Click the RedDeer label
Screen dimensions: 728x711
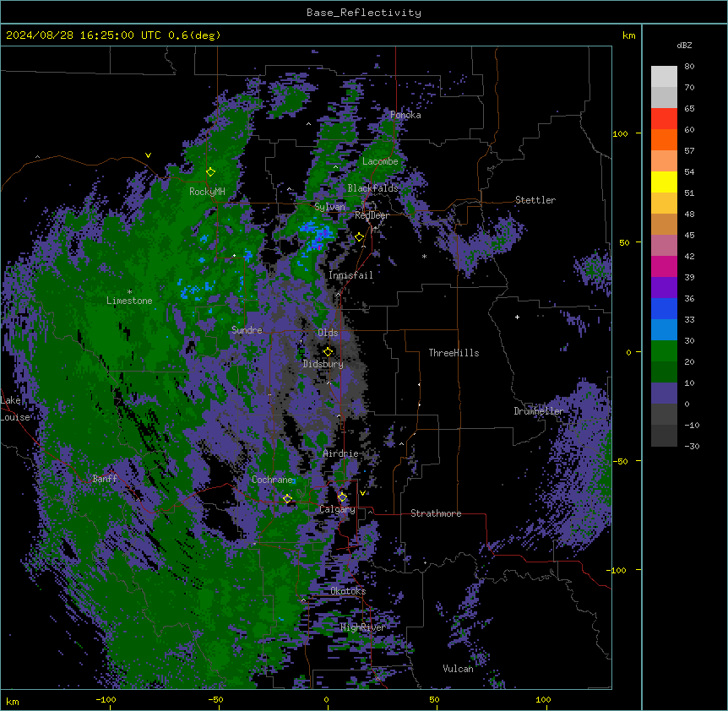pyautogui.click(x=372, y=215)
